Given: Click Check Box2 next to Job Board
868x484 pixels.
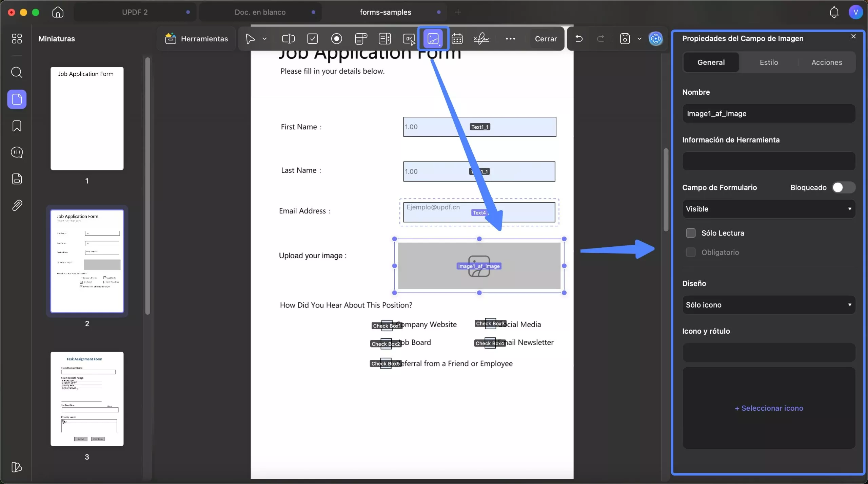Looking at the screenshot, I should 386,344.
